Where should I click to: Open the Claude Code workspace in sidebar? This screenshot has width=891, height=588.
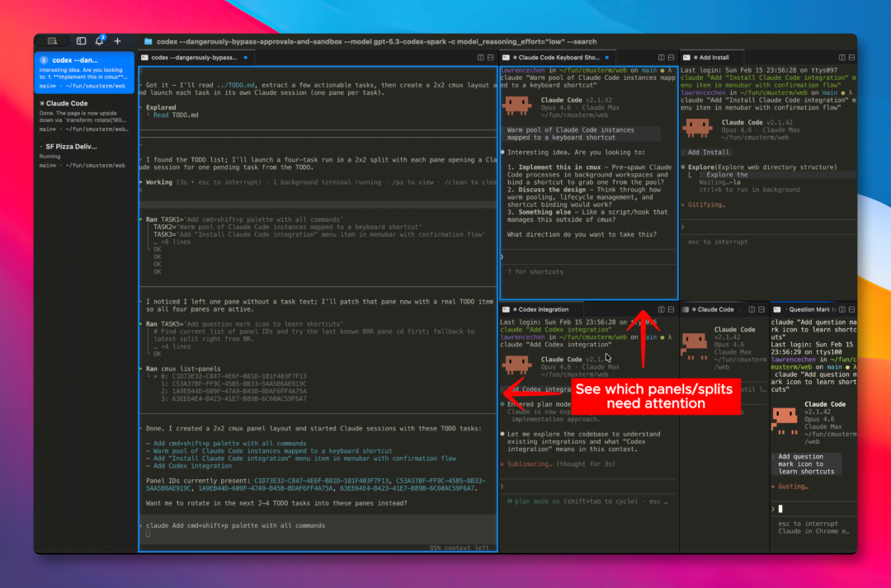[x=84, y=116]
